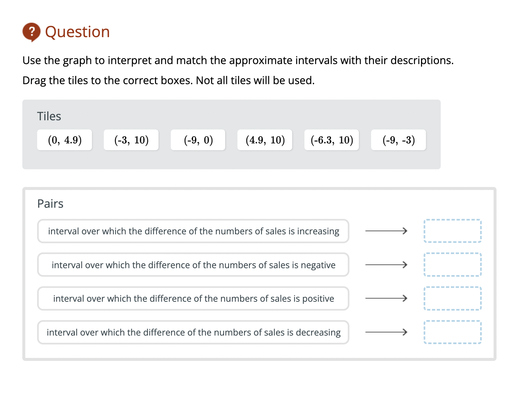The width and height of the screenshot is (532, 399).
Task: Click the description about sales difference decreasing
Action: tap(193, 332)
